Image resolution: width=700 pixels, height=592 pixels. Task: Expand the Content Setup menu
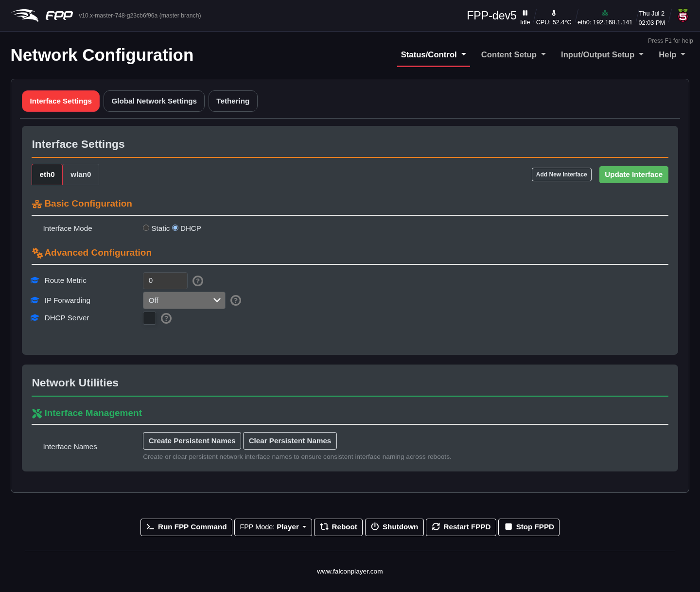tap(513, 55)
